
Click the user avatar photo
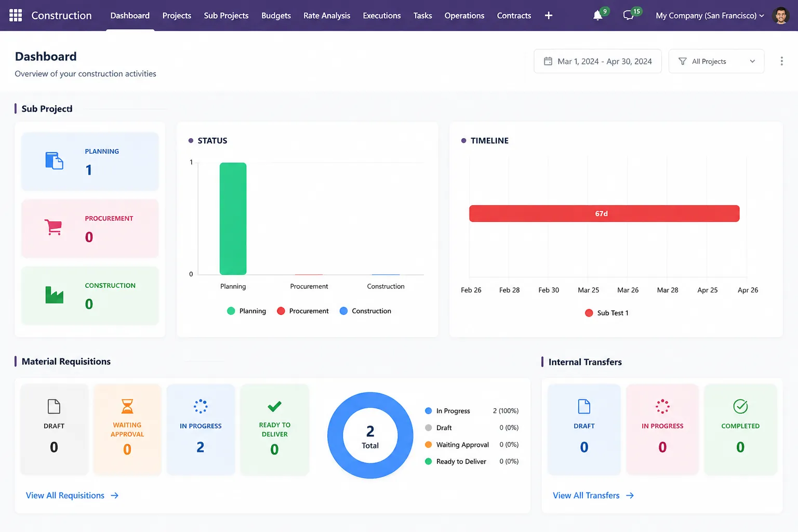tap(780, 16)
